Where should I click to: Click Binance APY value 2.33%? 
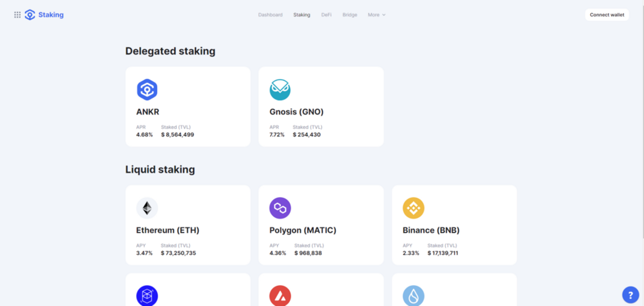coord(411,253)
